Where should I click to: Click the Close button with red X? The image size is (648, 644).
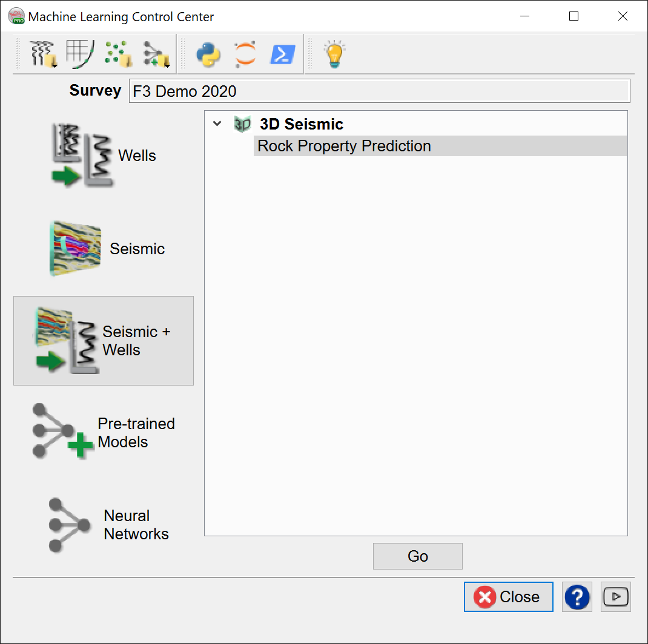point(508,597)
